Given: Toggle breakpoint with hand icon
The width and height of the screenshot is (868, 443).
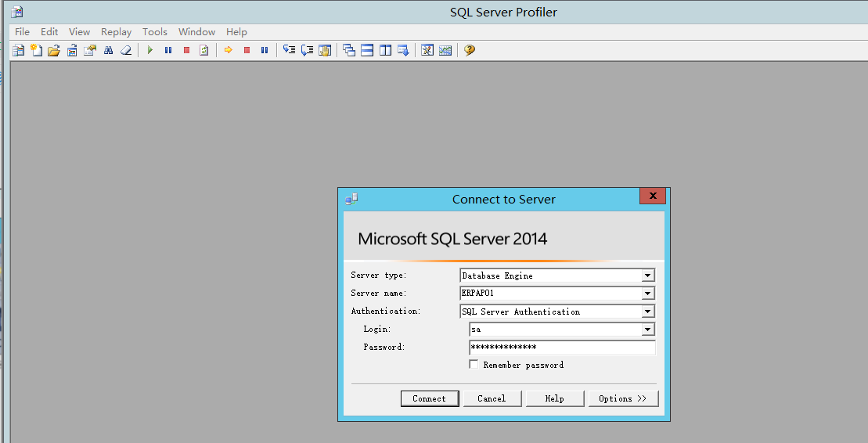Looking at the screenshot, I should click(x=325, y=50).
